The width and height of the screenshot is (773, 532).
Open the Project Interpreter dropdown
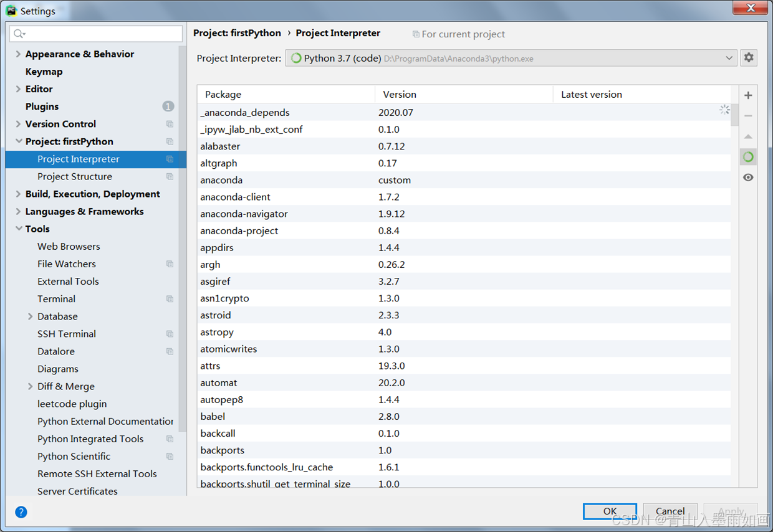(511, 58)
